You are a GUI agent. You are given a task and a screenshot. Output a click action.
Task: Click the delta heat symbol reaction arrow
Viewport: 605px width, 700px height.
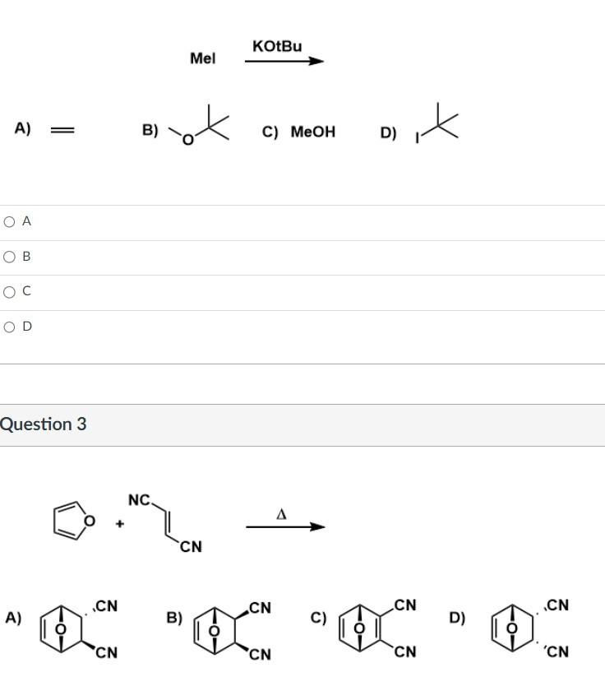(x=284, y=524)
